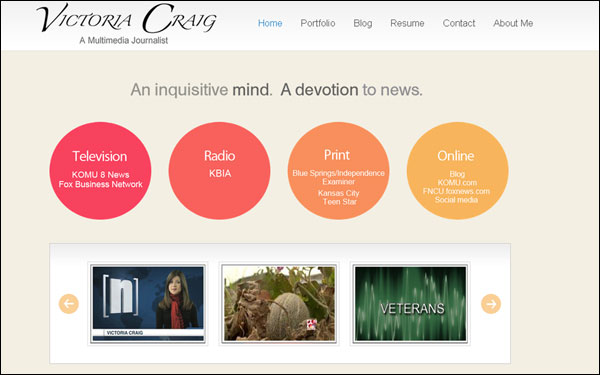The height and width of the screenshot is (375, 600).
Task: Select the Radio KBIA circle
Action: click(220, 171)
